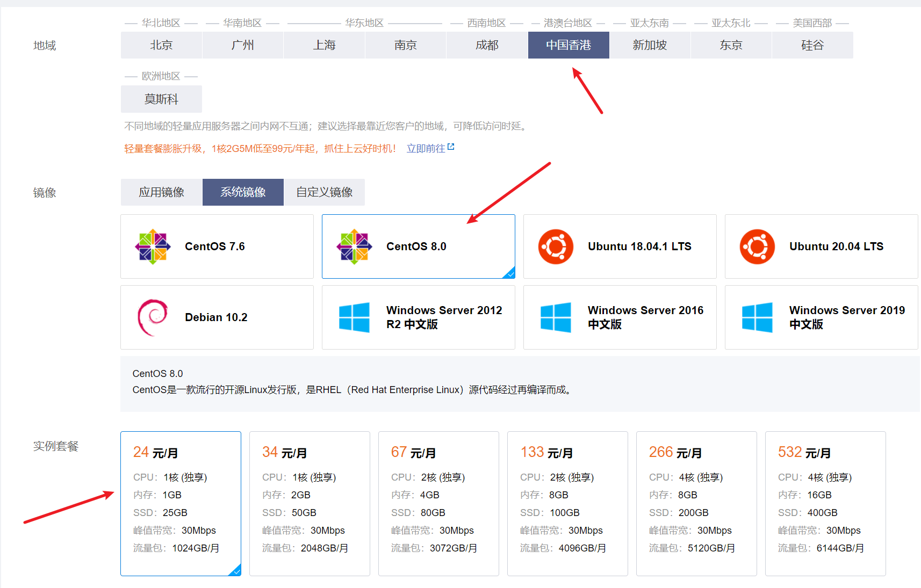This screenshot has width=921, height=588.
Task: Select the 266 元/月 instance plan
Action: (696, 504)
